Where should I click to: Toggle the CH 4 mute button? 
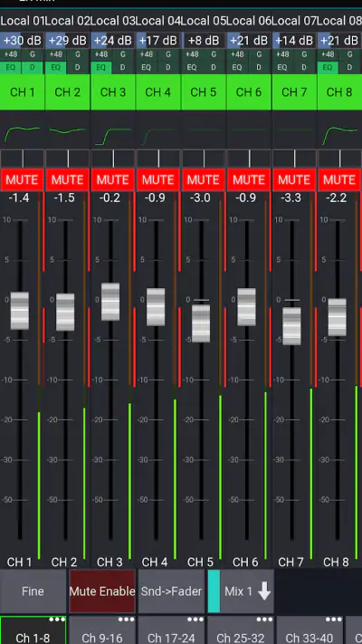(158, 179)
